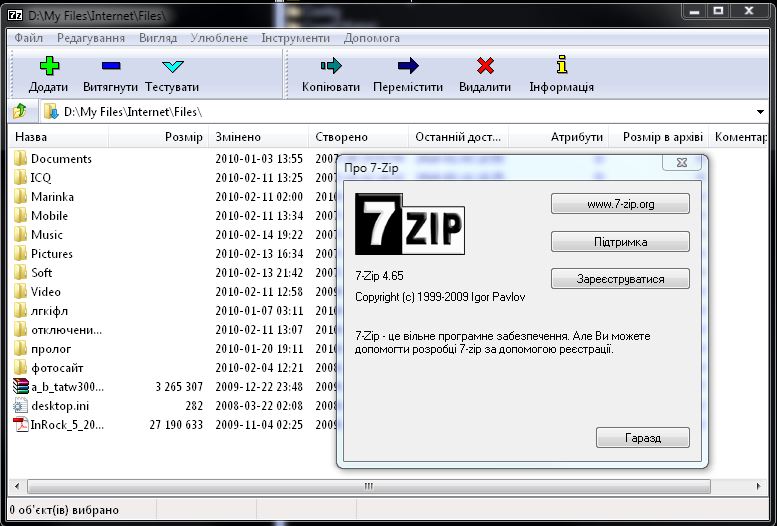Viewport: 777px width, 526px height.
Task: Click modified date 2010-02-04 12:21
Action: point(259,367)
